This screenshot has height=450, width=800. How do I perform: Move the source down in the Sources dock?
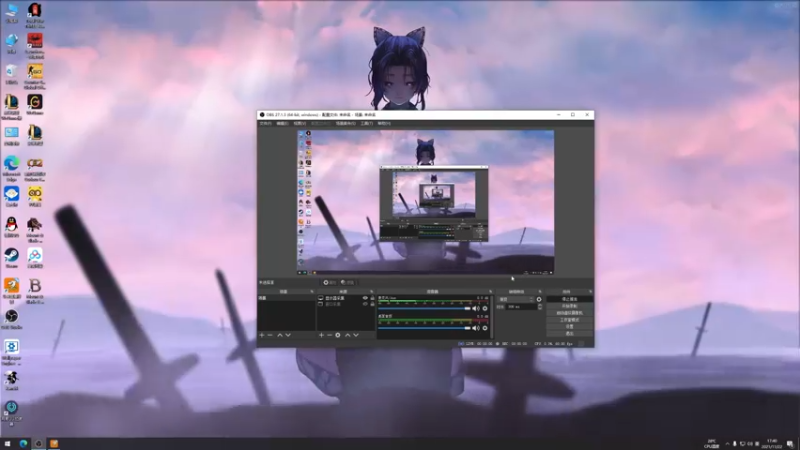[x=356, y=335]
